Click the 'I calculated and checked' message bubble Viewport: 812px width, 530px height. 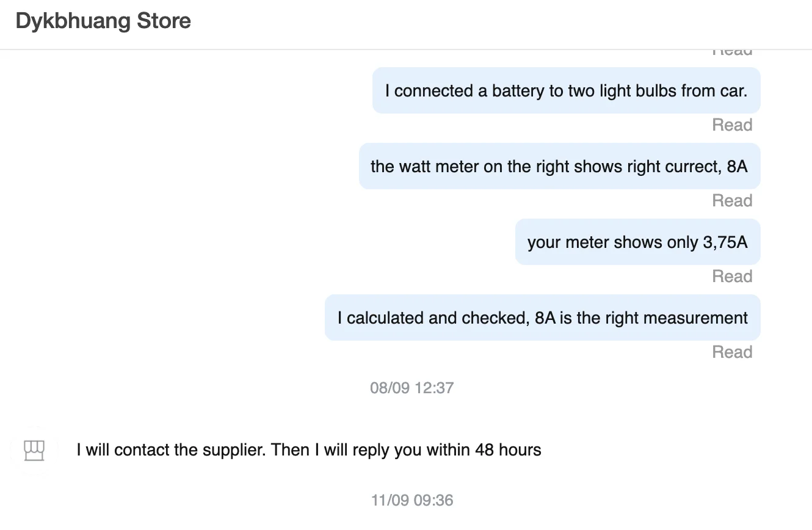click(x=542, y=318)
